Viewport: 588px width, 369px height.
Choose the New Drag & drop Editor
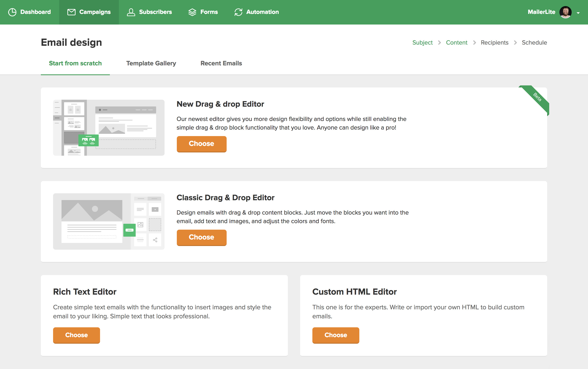202,144
